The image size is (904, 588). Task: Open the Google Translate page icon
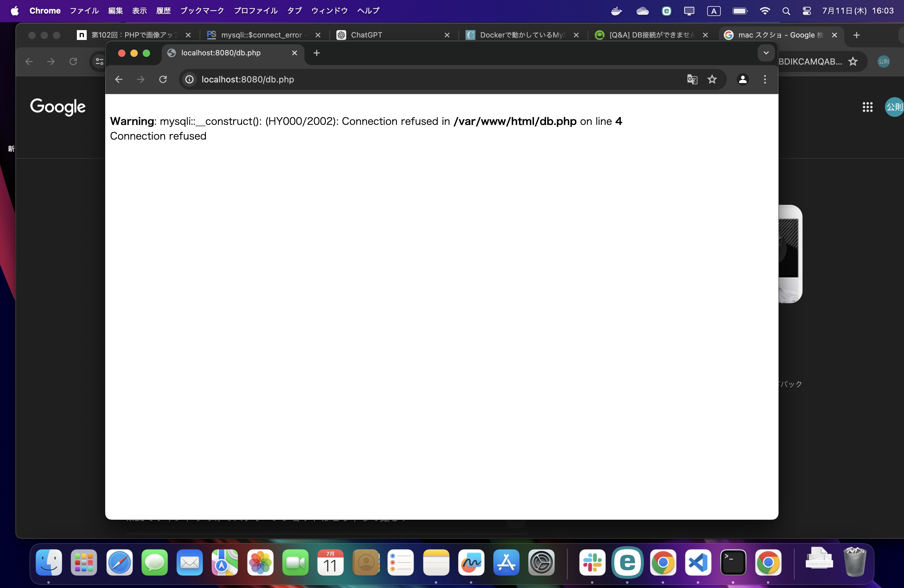pos(692,79)
